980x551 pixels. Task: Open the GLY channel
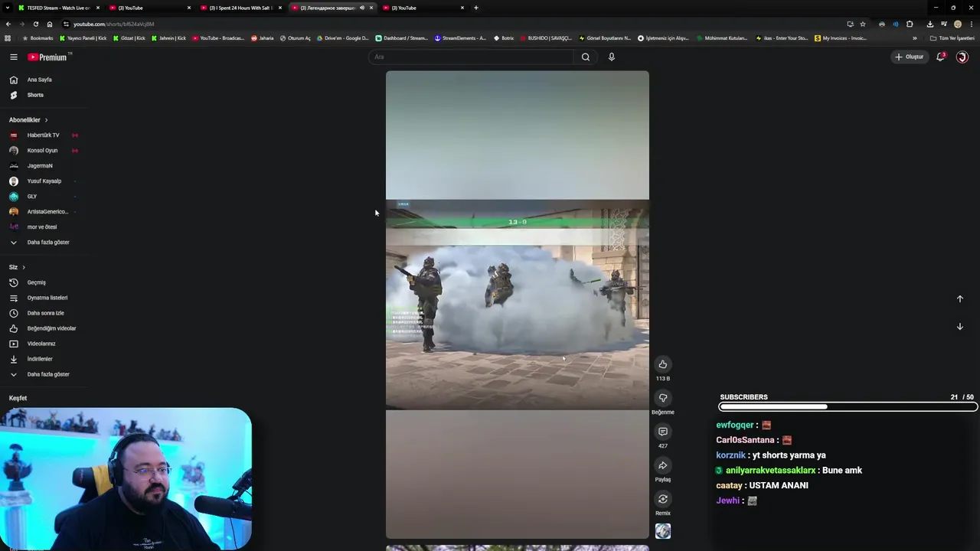(x=32, y=197)
